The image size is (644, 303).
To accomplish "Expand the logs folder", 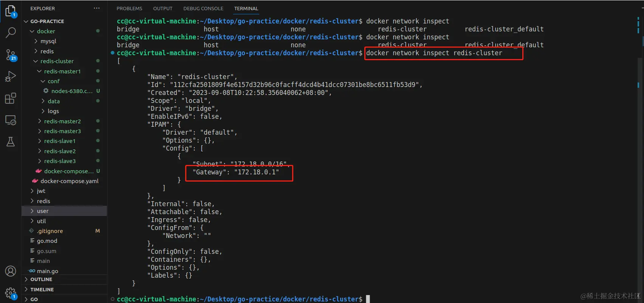I will (x=43, y=111).
